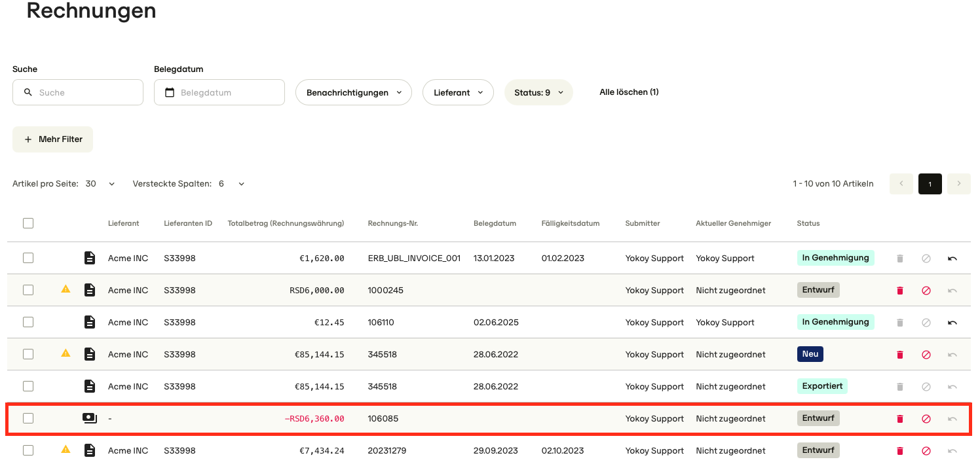
Task: Open the Benachrichtigungen filter dropdown
Action: coord(353,92)
